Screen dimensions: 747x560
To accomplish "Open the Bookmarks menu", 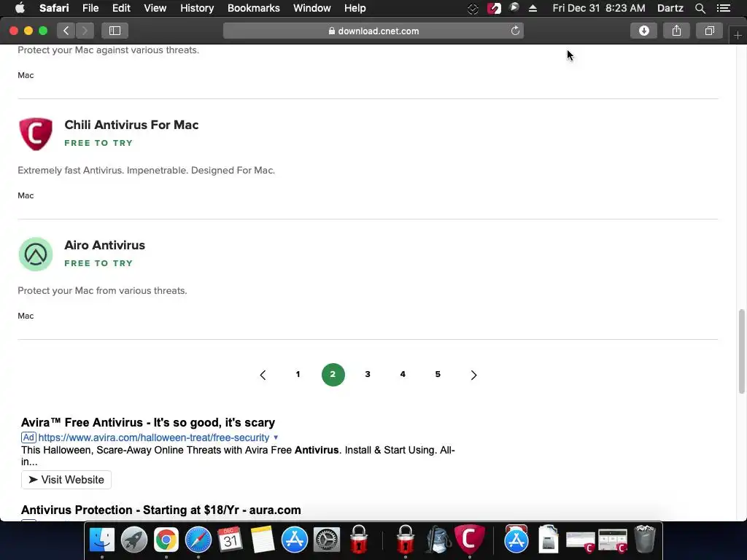I will 253,8.
